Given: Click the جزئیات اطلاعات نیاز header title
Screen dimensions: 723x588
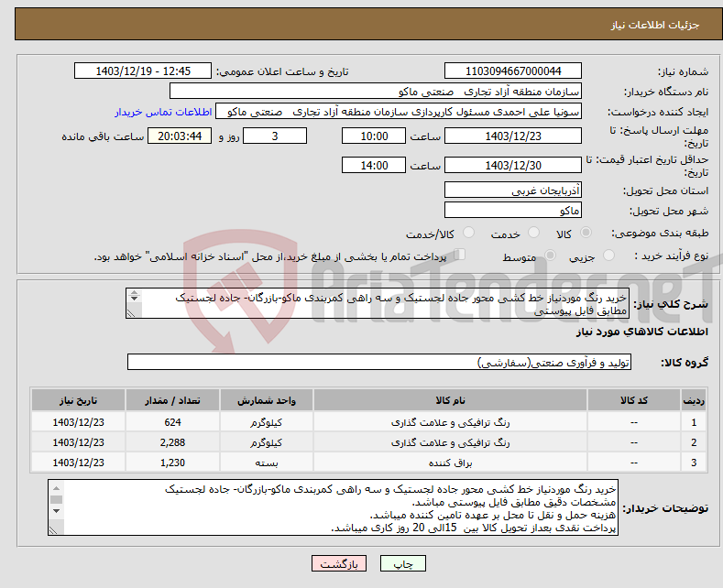Looking at the screenshot, I should [x=655, y=25].
